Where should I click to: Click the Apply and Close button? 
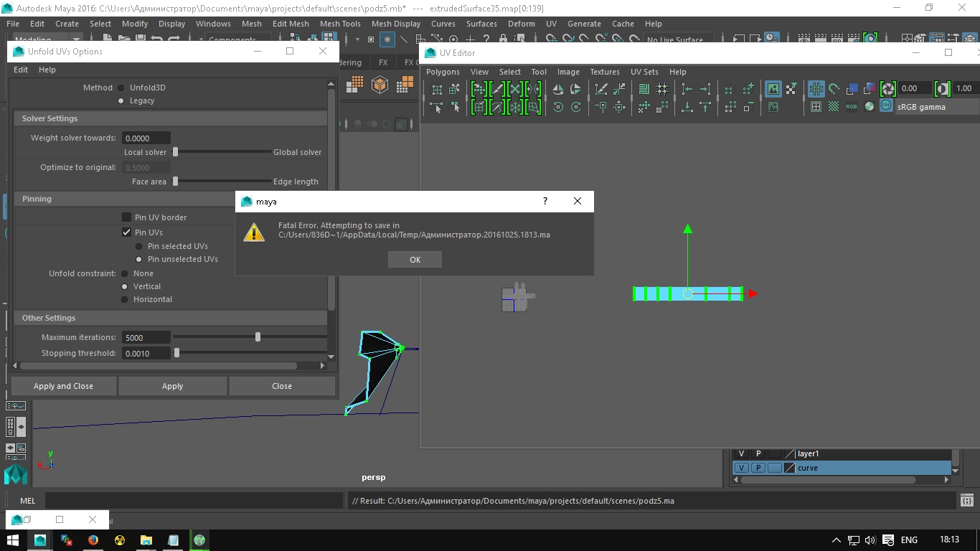[63, 386]
